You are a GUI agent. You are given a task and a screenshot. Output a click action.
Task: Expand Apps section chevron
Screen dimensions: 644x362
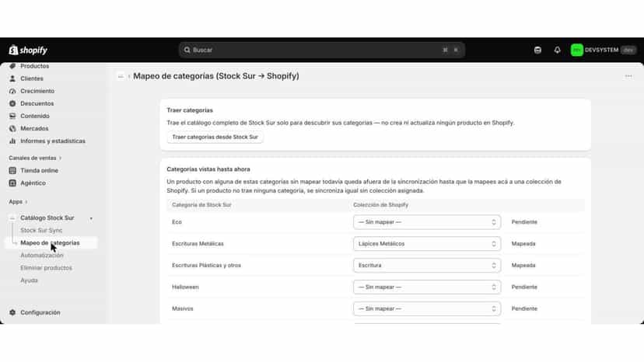[26, 202]
